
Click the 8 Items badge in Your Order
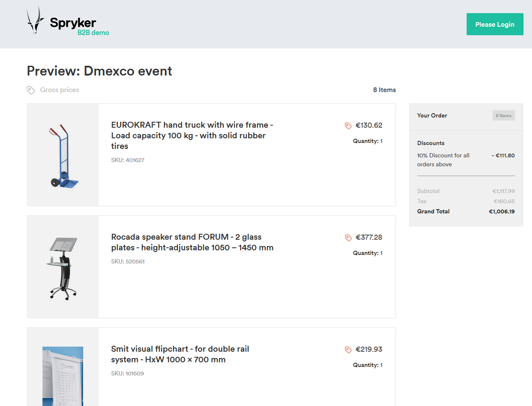click(x=504, y=115)
